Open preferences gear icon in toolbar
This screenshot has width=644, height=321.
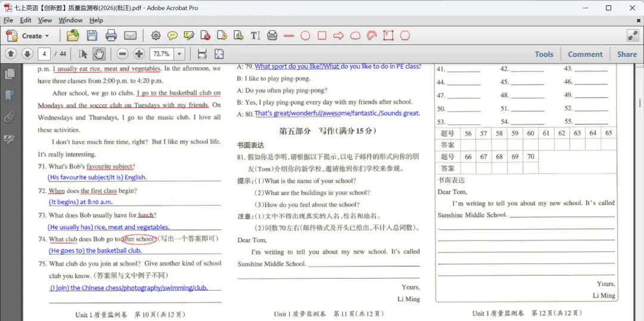tap(155, 36)
